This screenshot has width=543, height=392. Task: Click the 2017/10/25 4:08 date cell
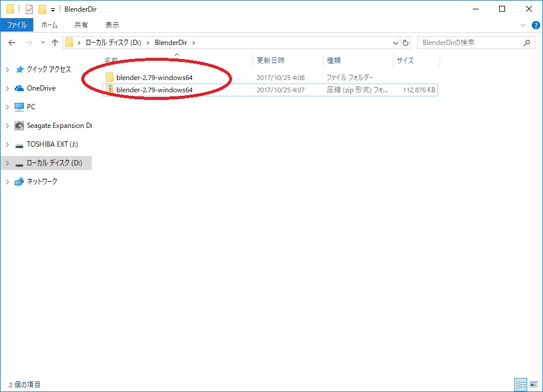point(281,78)
